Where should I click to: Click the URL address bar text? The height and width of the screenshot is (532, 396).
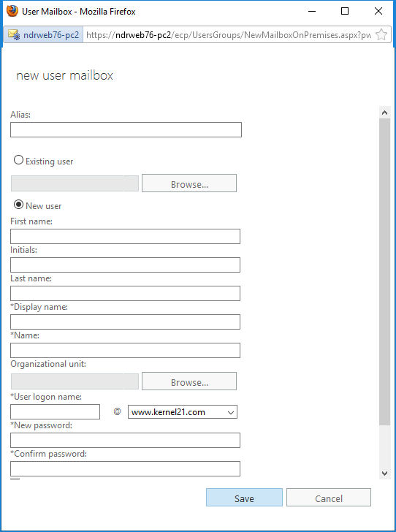click(229, 35)
